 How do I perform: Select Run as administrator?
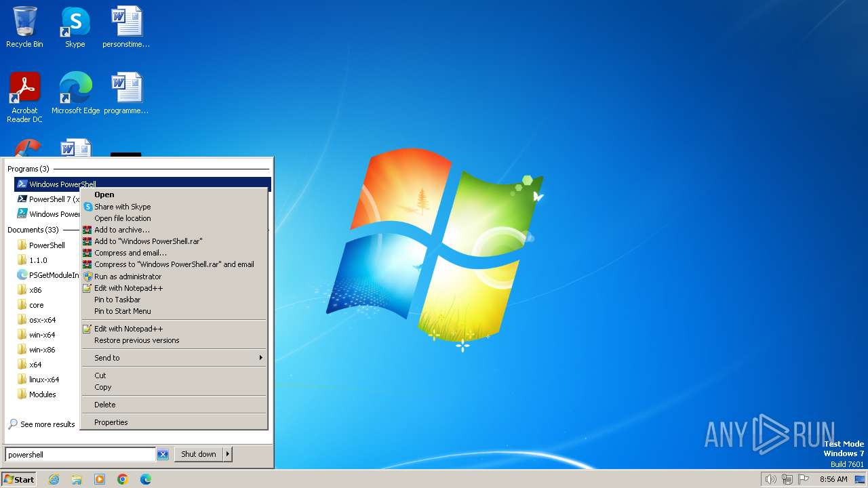[x=174, y=277]
